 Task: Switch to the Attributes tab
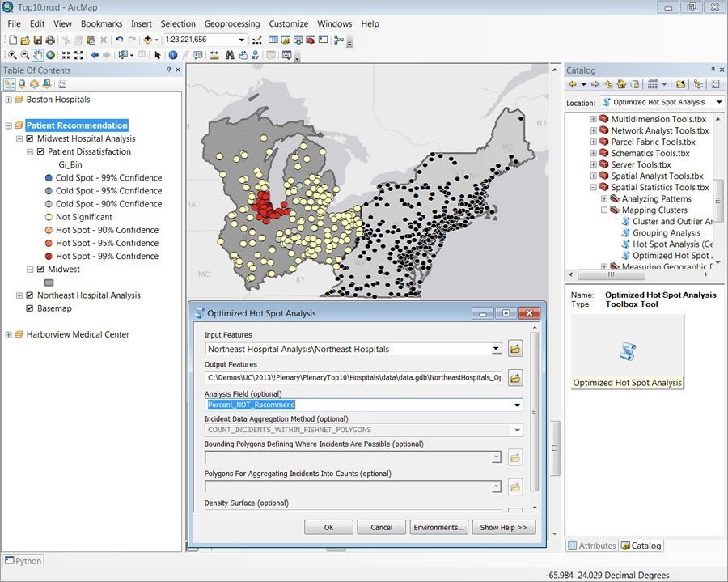(592, 546)
